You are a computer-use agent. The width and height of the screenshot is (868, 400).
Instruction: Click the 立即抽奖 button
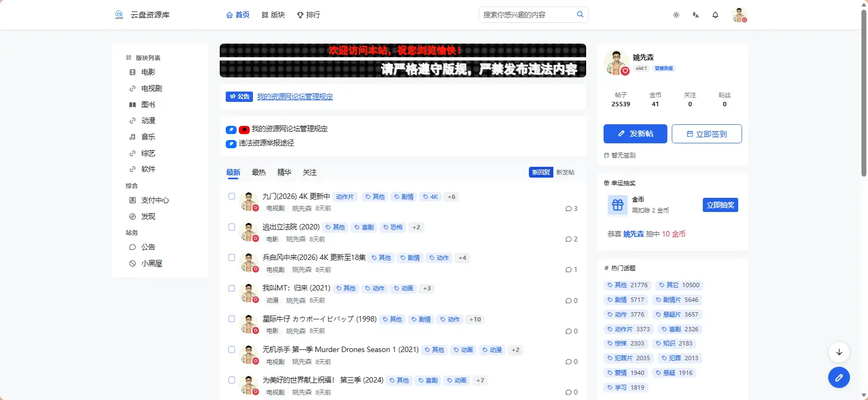click(720, 205)
